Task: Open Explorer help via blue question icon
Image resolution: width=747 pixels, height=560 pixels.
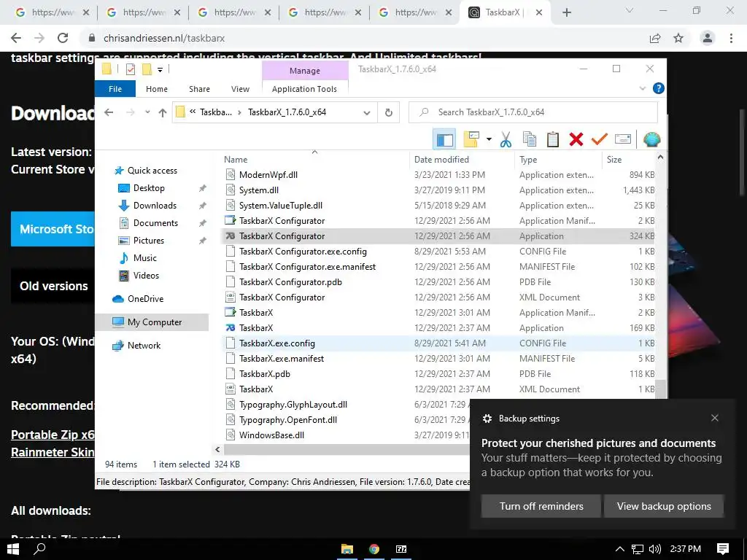Action: click(x=659, y=88)
